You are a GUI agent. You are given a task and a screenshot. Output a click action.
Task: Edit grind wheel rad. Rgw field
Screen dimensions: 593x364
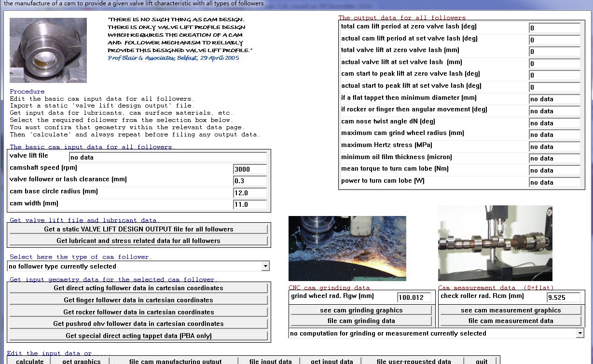coord(414,297)
